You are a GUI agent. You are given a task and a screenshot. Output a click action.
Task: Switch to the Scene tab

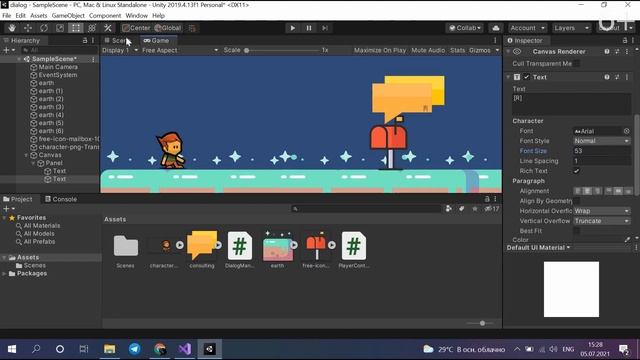[120, 40]
